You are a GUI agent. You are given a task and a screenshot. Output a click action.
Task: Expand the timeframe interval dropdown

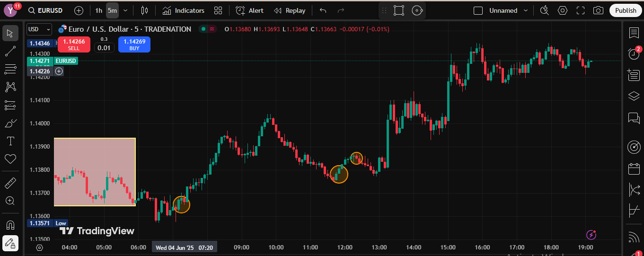point(125,10)
